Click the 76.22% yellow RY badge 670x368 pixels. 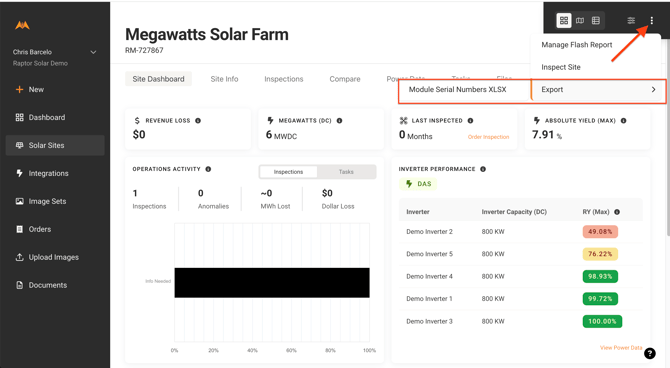[x=600, y=254]
